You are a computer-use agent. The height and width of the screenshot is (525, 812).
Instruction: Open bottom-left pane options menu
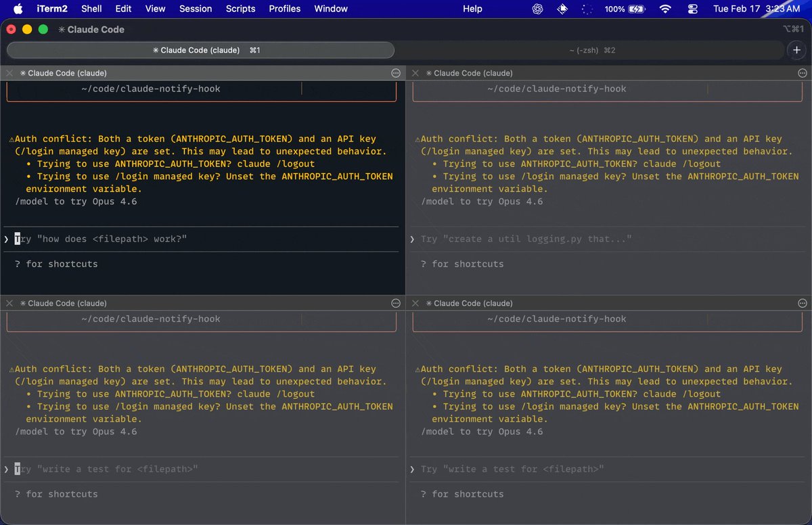point(396,303)
